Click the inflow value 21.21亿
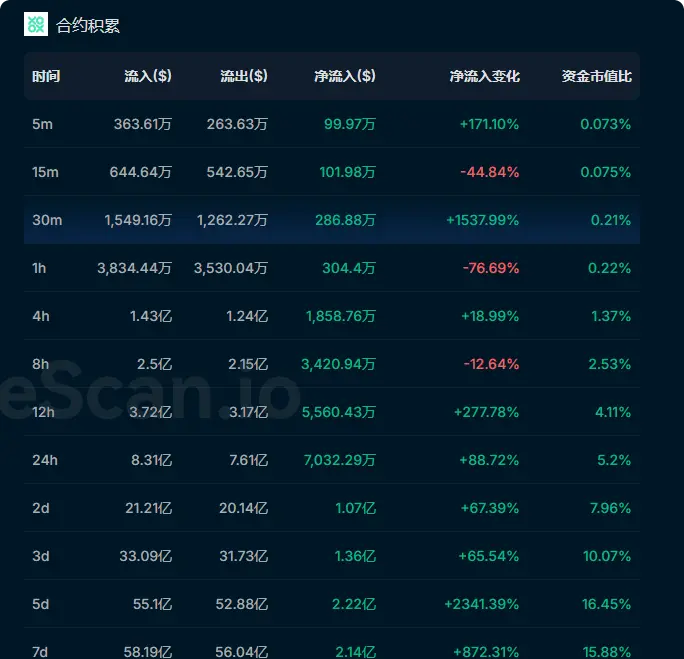This screenshot has height=659, width=684. [149, 508]
